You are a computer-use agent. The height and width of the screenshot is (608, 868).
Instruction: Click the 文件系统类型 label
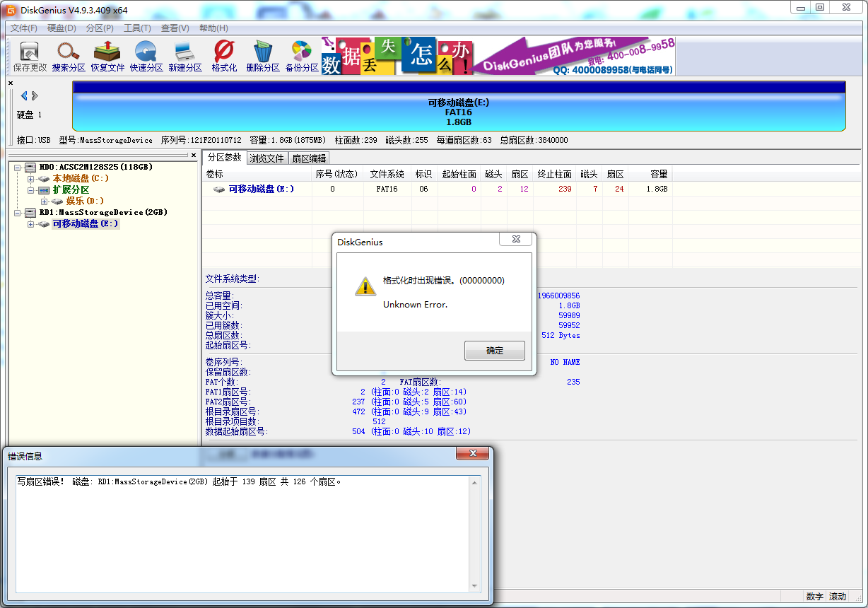232,279
